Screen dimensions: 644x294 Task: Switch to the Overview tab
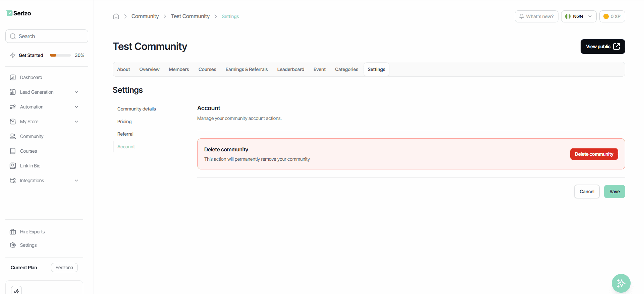pos(149,69)
